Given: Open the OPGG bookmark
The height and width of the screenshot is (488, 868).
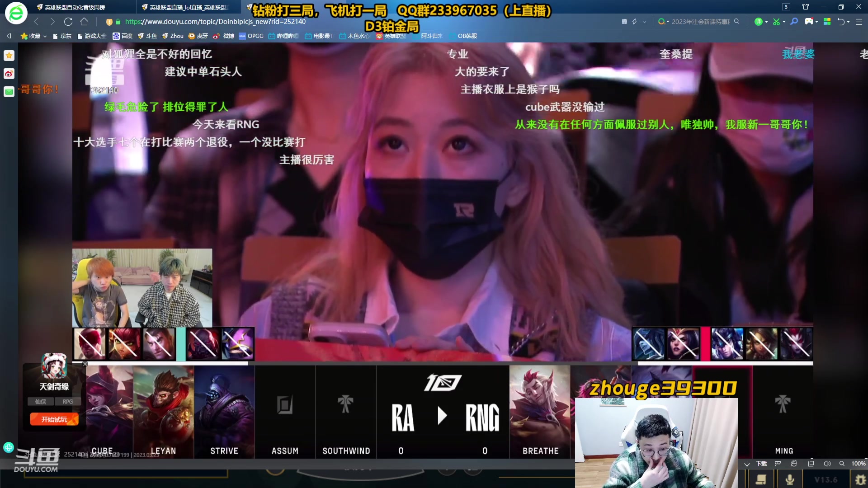Looking at the screenshot, I should [251, 36].
